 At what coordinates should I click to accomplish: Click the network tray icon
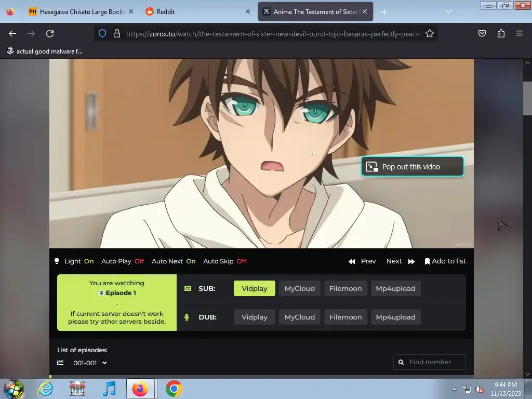(x=467, y=390)
